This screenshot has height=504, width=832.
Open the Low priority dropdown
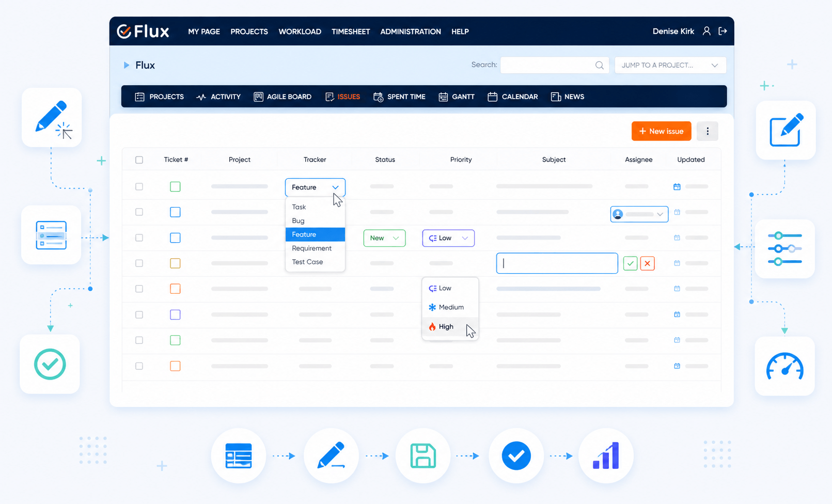pos(448,238)
